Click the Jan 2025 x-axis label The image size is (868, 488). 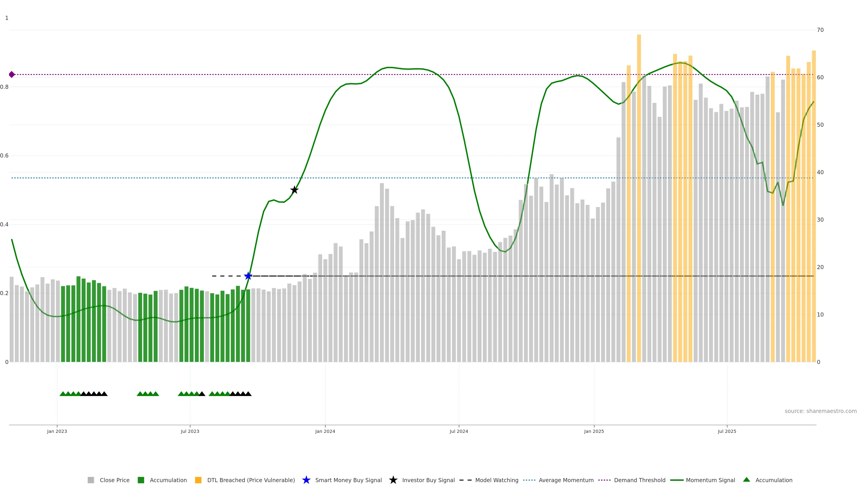(x=594, y=431)
